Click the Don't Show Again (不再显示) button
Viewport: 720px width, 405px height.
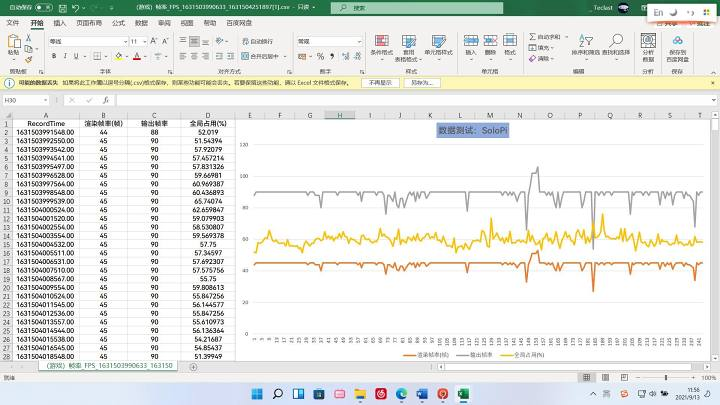[x=380, y=83]
